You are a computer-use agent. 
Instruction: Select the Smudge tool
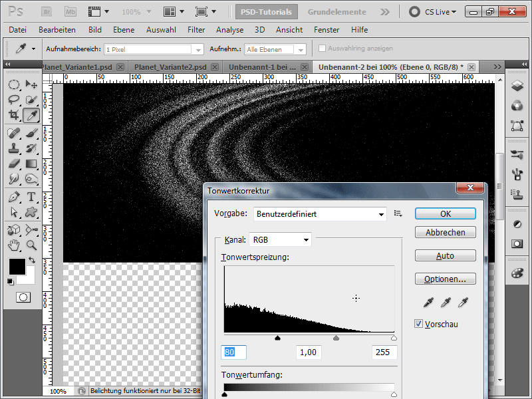coord(13,179)
